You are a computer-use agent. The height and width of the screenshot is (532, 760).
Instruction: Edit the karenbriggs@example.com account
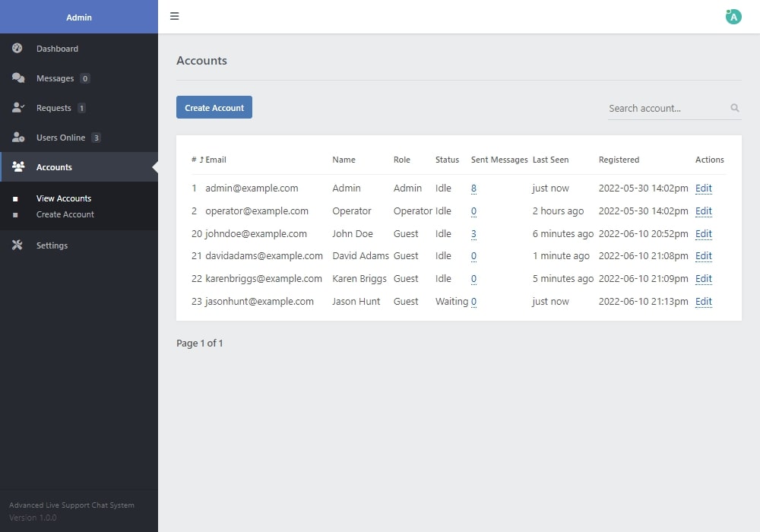click(x=703, y=278)
